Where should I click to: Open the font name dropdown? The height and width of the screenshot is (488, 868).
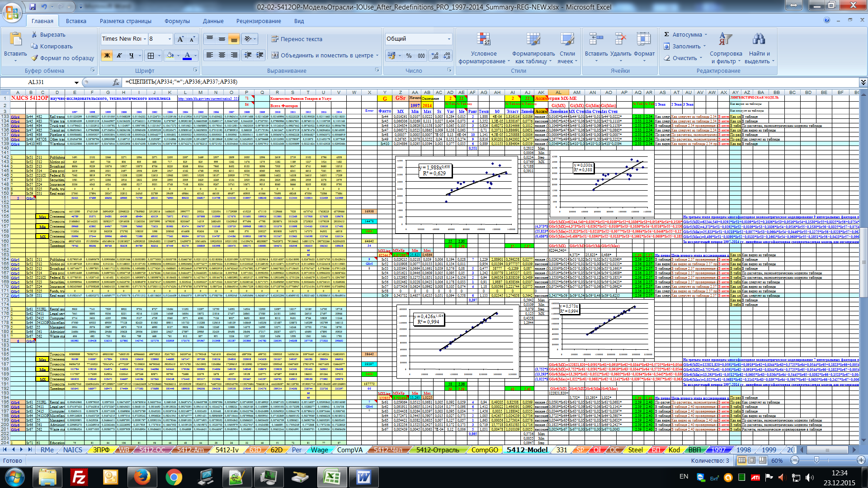click(145, 39)
